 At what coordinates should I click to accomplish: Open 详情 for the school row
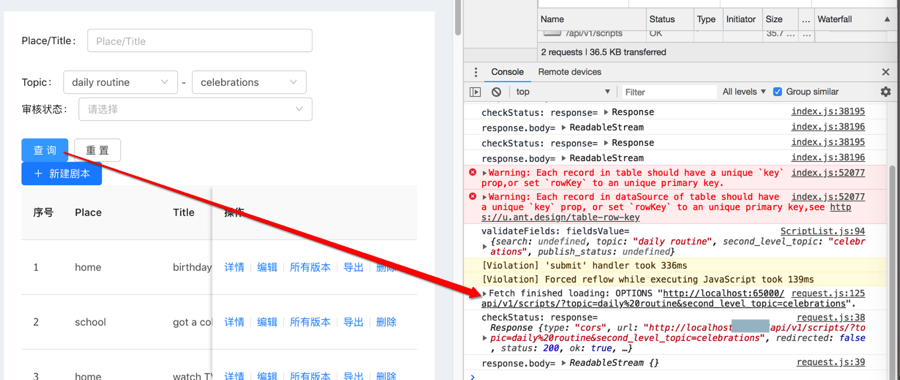[x=234, y=322]
